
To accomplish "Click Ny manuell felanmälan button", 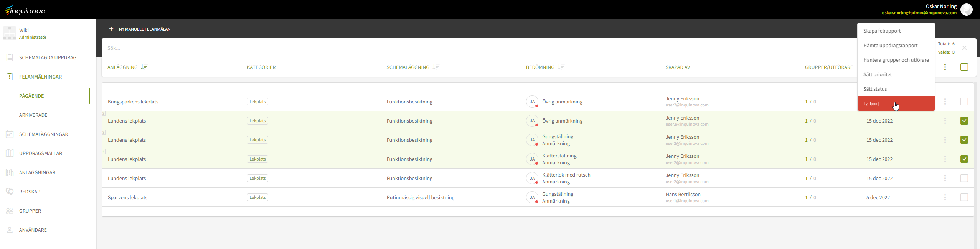I will 140,29.
